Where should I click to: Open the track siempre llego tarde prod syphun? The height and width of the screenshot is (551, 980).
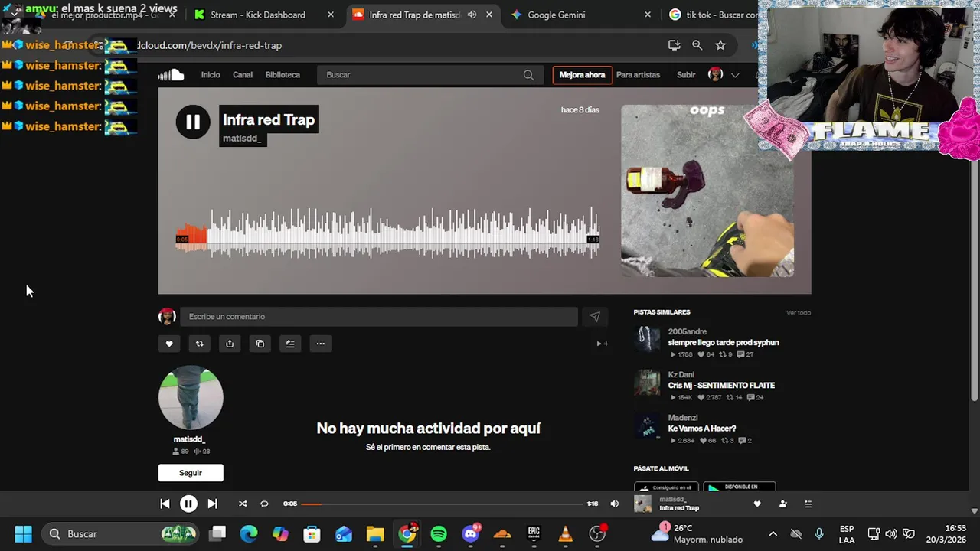[724, 343]
